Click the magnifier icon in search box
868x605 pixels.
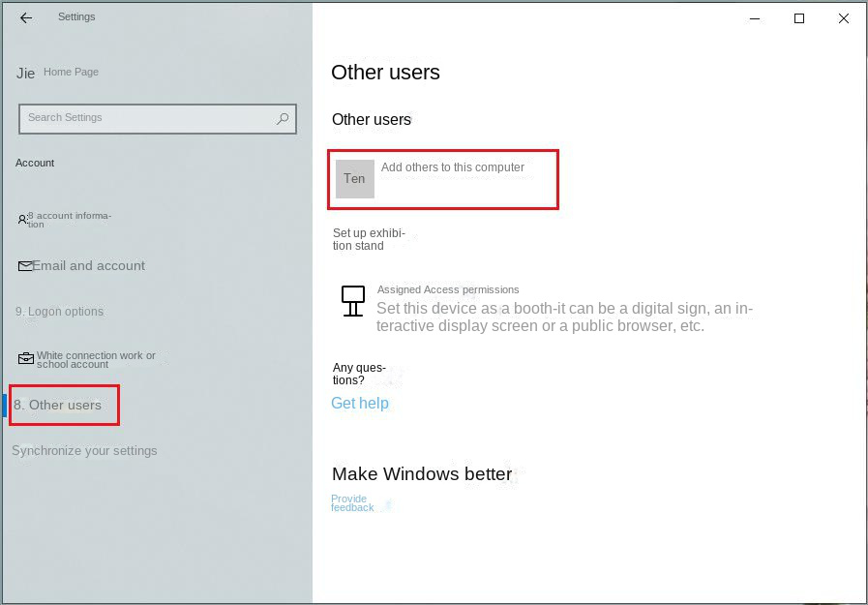coord(283,118)
